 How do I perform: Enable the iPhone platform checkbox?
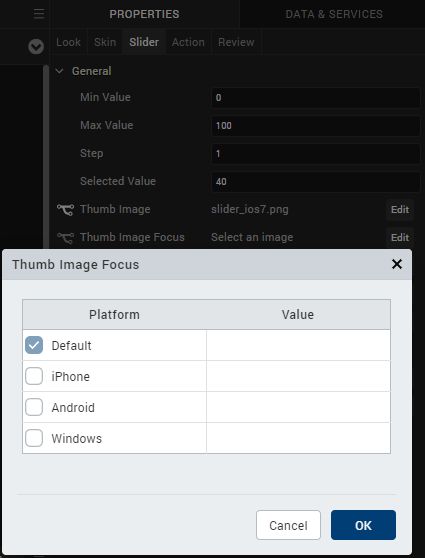tap(34, 376)
